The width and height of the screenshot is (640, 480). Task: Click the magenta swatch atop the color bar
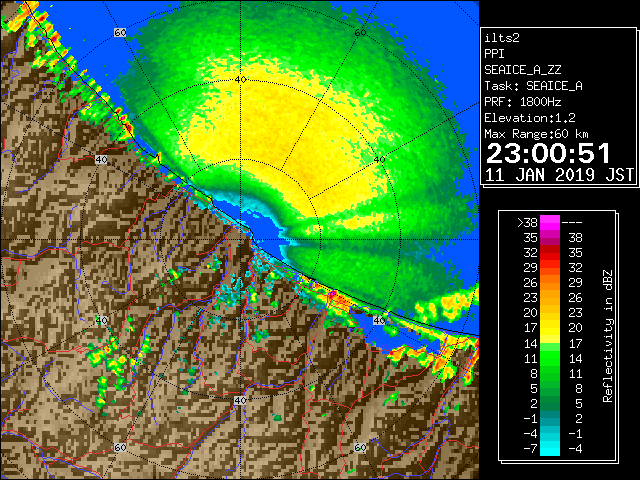(x=550, y=223)
